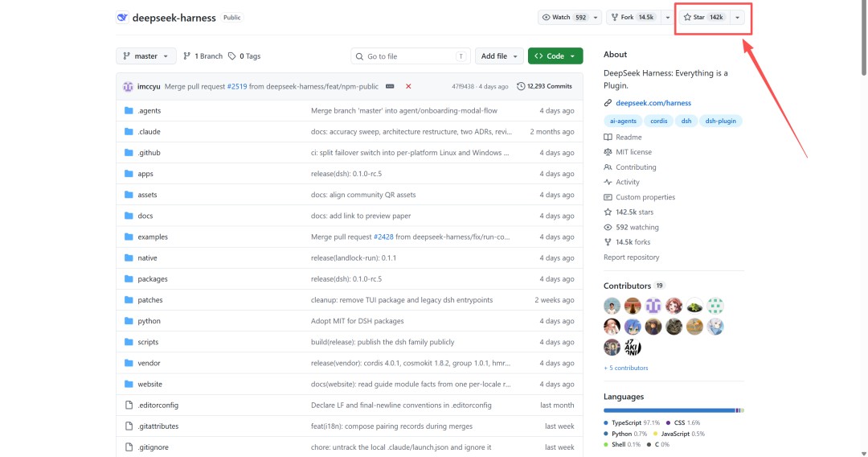Star the repository
The width and height of the screenshot is (868, 457).
click(705, 17)
